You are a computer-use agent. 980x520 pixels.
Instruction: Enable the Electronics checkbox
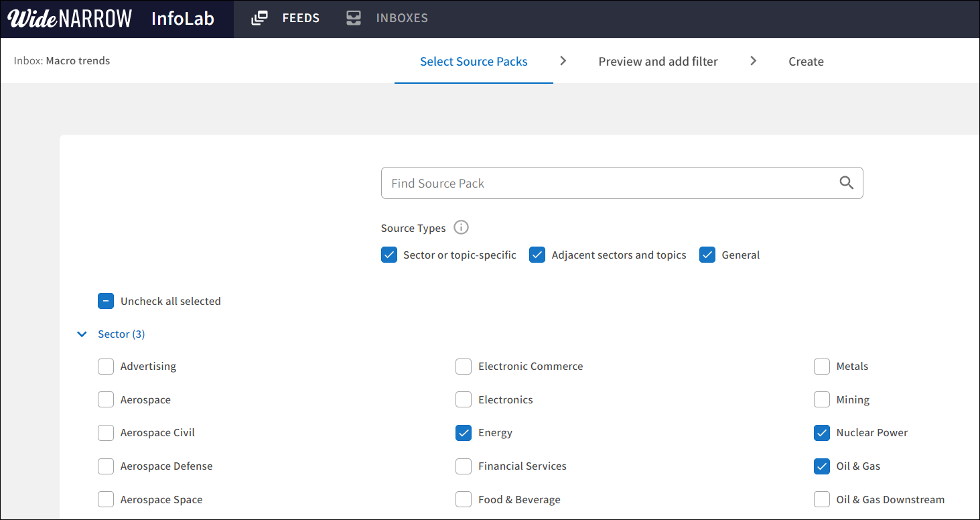click(x=464, y=399)
